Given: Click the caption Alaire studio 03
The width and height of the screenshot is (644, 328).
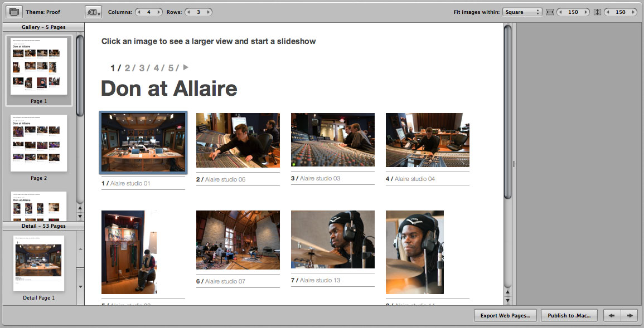Looking at the screenshot, I should (320, 178).
